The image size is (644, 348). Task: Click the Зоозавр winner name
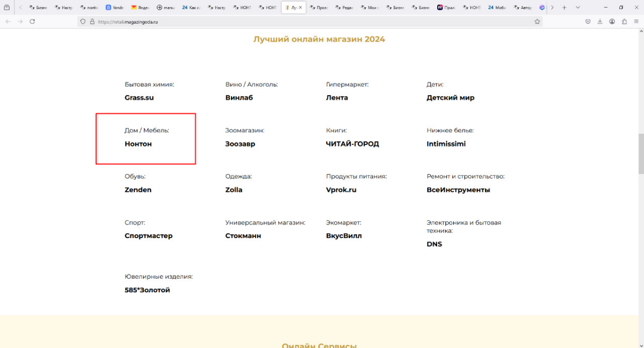pyautogui.click(x=240, y=144)
